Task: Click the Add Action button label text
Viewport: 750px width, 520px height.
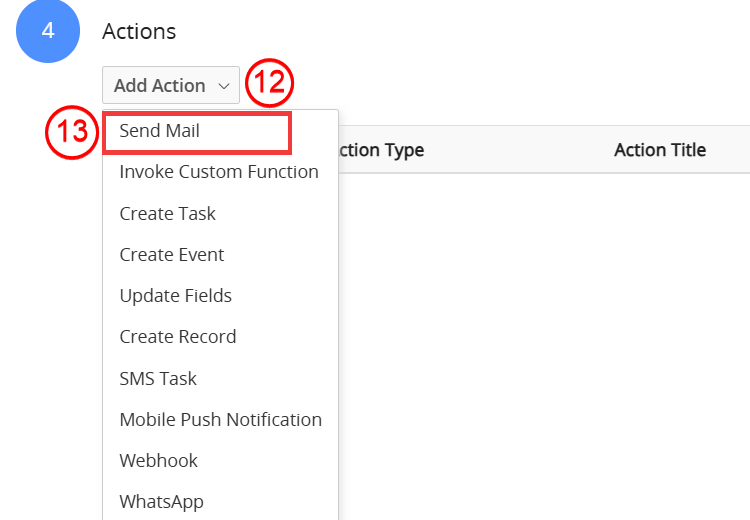Action: point(160,86)
